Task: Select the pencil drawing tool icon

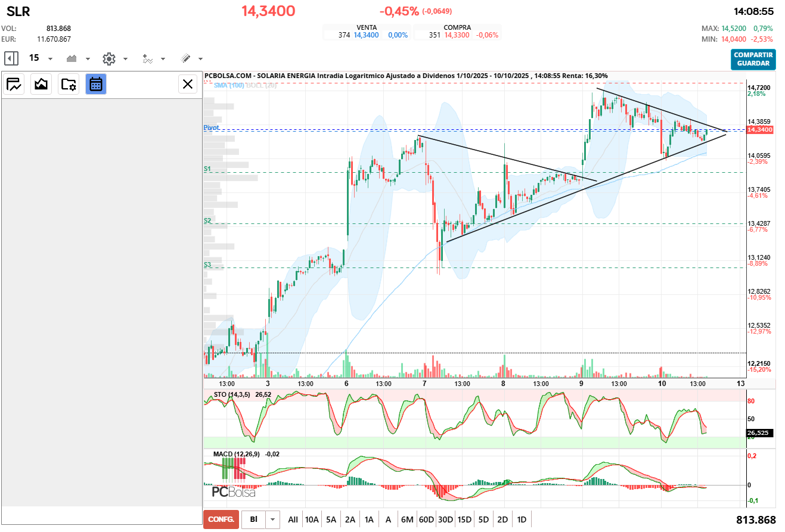Action: (x=185, y=58)
